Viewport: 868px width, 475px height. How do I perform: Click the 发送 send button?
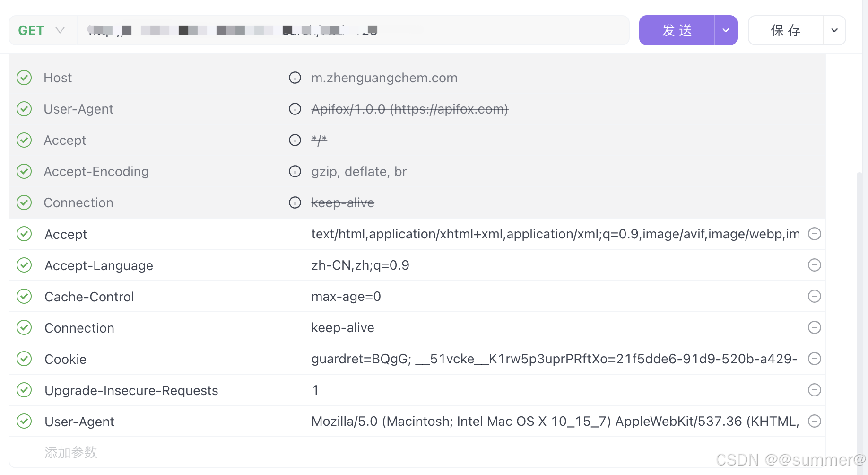(677, 30)
